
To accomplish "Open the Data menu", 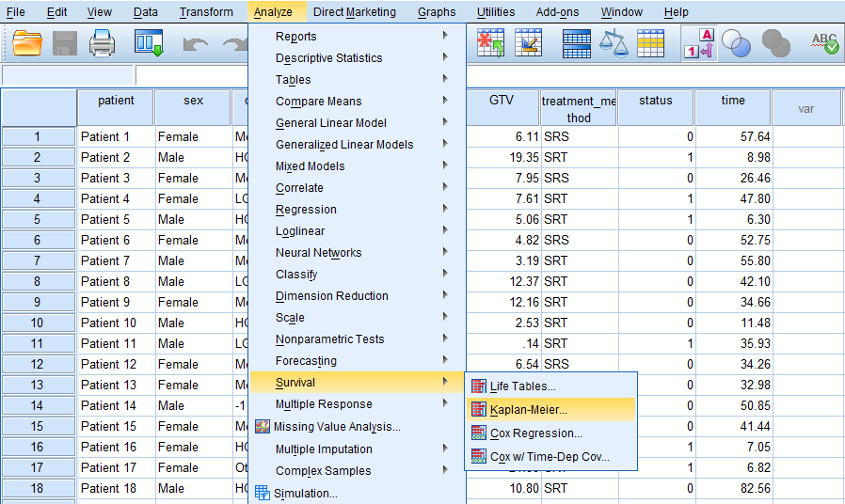I will click(146, 12).
